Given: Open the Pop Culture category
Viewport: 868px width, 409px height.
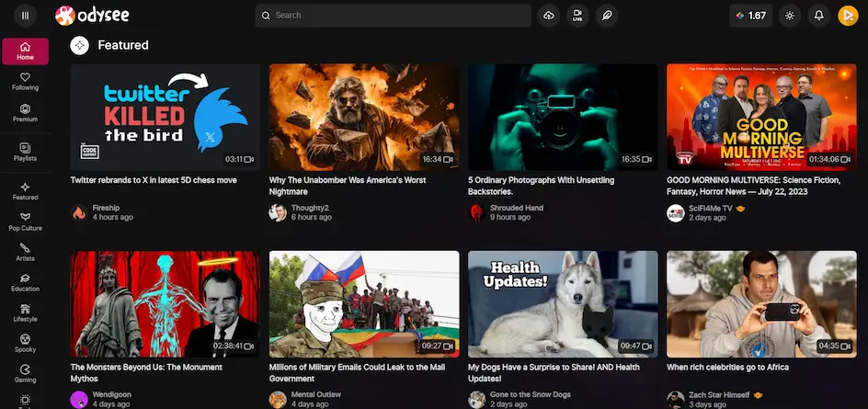Looking at the screenshot, I should click(25, 222).
